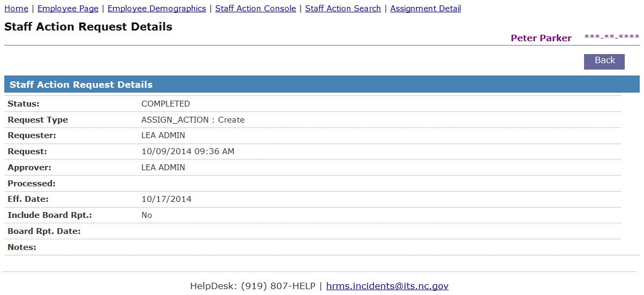This screenshot has width=644, height=295.
Task: Open the Employee Page link
Action: click(x=68, y=9)
